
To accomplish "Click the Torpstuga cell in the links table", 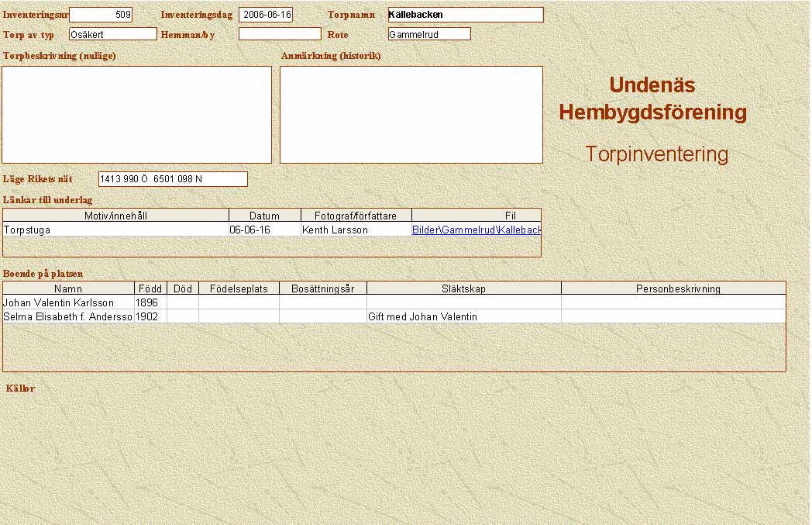I will click(x=115, y=230).
